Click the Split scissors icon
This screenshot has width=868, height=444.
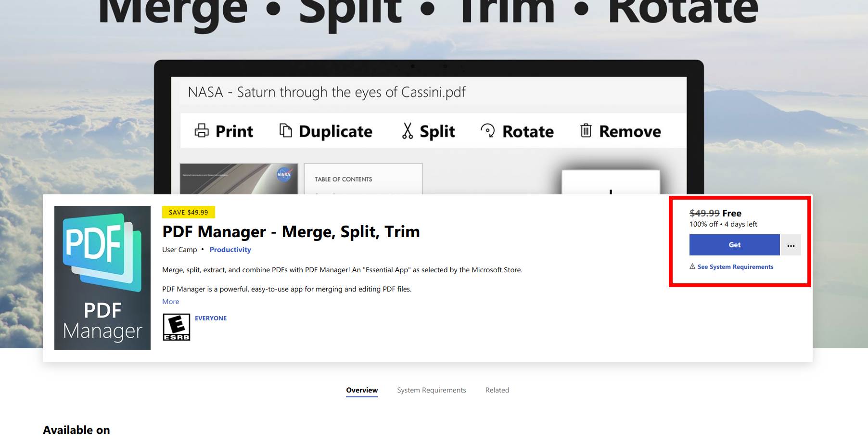[x=408, y=131]
